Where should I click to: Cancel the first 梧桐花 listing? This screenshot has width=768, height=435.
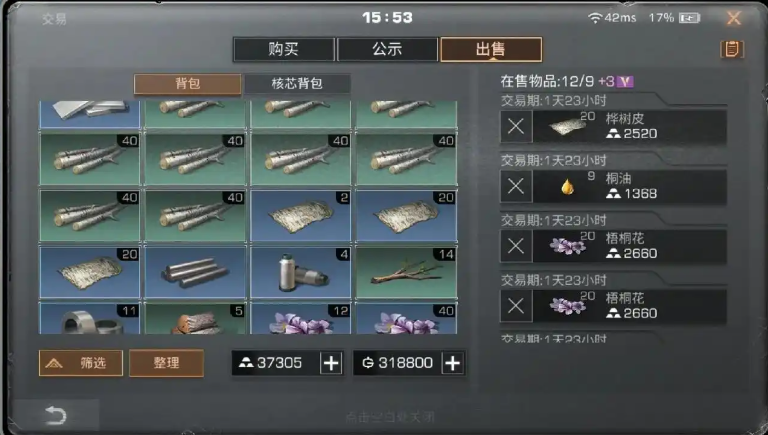coord(516,246)
